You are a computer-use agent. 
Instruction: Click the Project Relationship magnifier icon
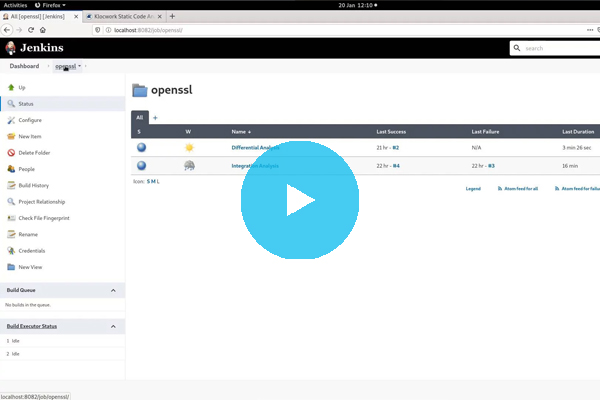point(11,202)
